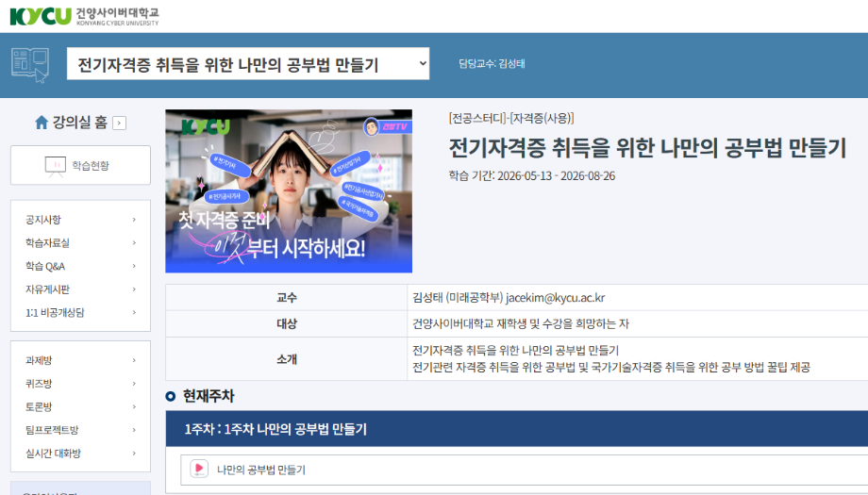The image size is (868, 495).
Task: Click the course title heading text
Action: coord(647,148)
